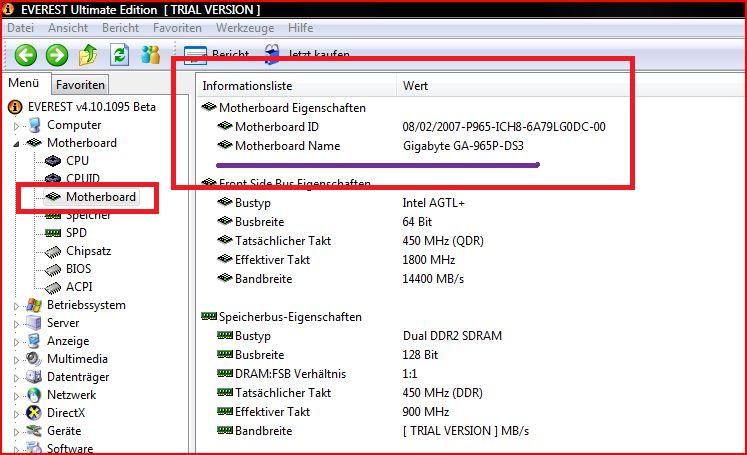Click the CPU chip icon in the tree
This screenshot has width=747, height=455.
[x=53, y=161]
